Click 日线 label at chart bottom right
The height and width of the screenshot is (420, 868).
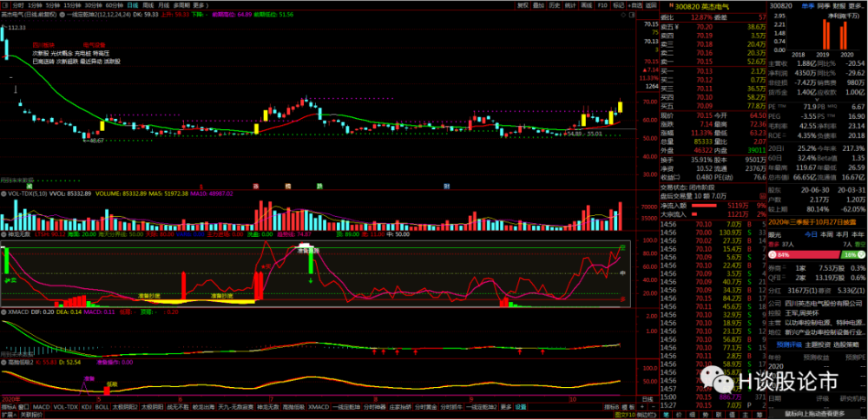point(648,399)
